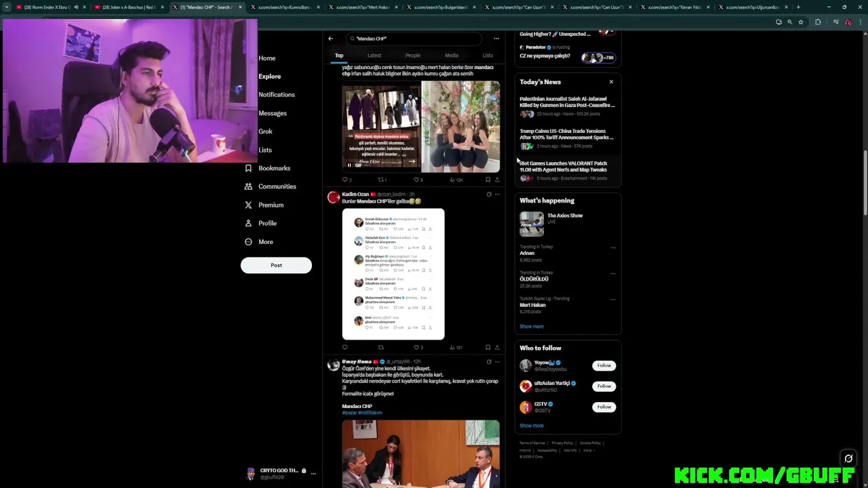Click the Bookmarks icon in sidebar
Viewport: 868px width, 488px height.
(x=248, y=168)
